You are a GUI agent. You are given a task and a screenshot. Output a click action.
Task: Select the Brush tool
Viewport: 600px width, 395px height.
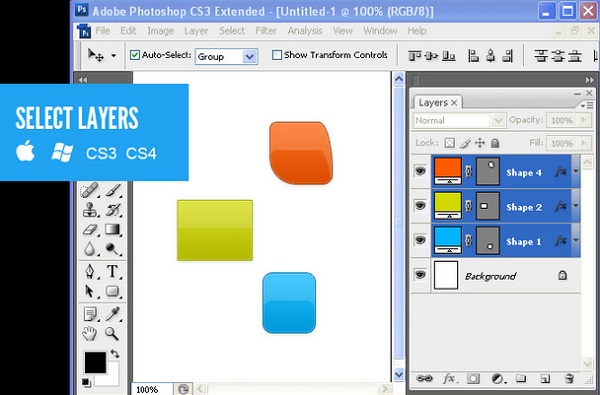tap(113, 190)
